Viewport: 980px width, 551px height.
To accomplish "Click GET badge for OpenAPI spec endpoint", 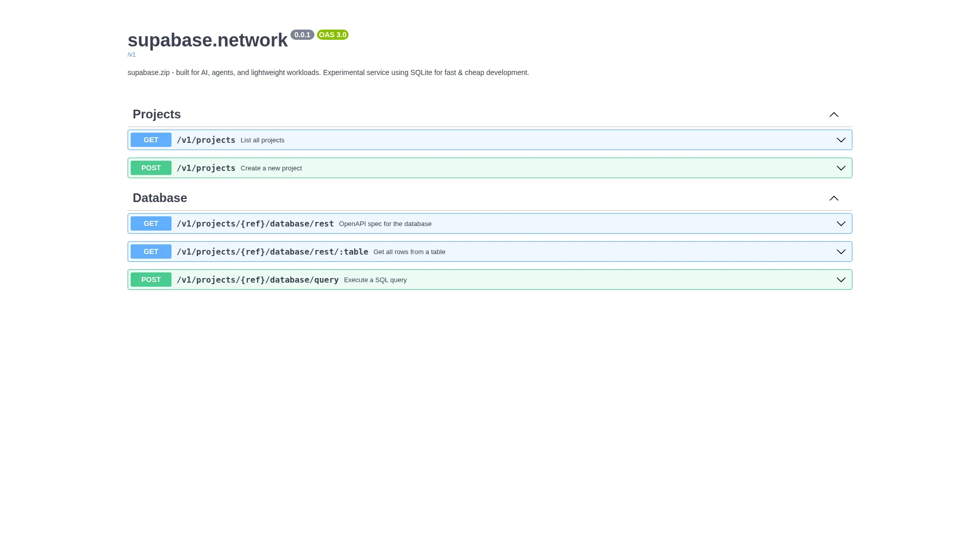I will (x=151, y=223).
